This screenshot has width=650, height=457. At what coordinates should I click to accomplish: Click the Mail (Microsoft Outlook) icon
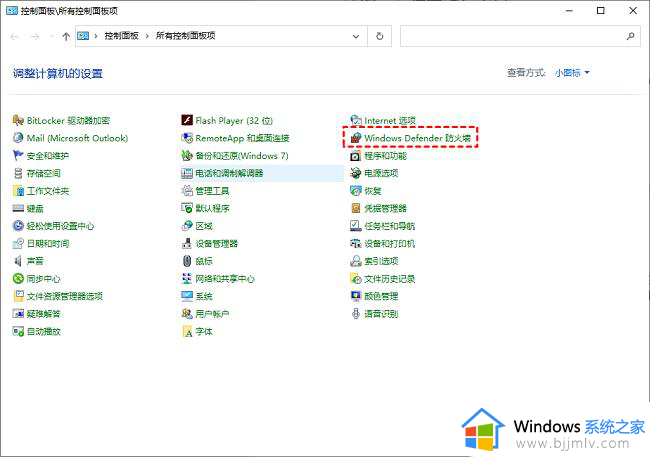pyautogui.click(x=18, y=138)
